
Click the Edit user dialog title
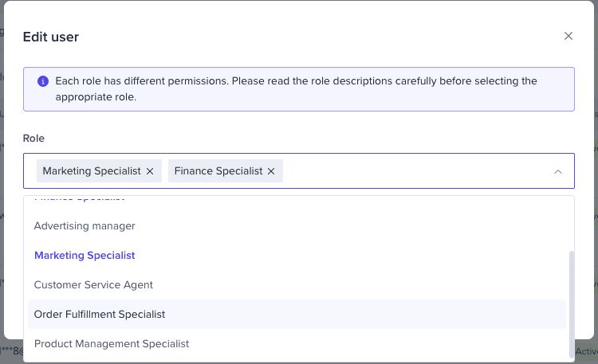click(51, 37)
